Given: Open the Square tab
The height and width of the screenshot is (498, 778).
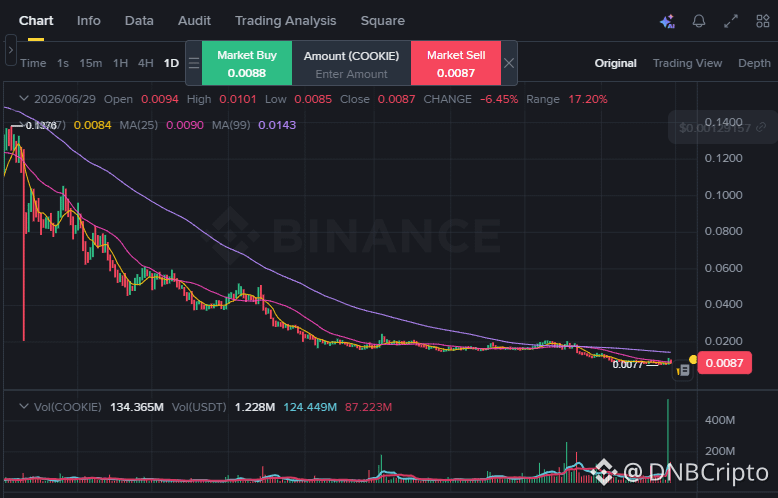Looking at the screenshot, I should pyautogui.click(x=383, y=21).
